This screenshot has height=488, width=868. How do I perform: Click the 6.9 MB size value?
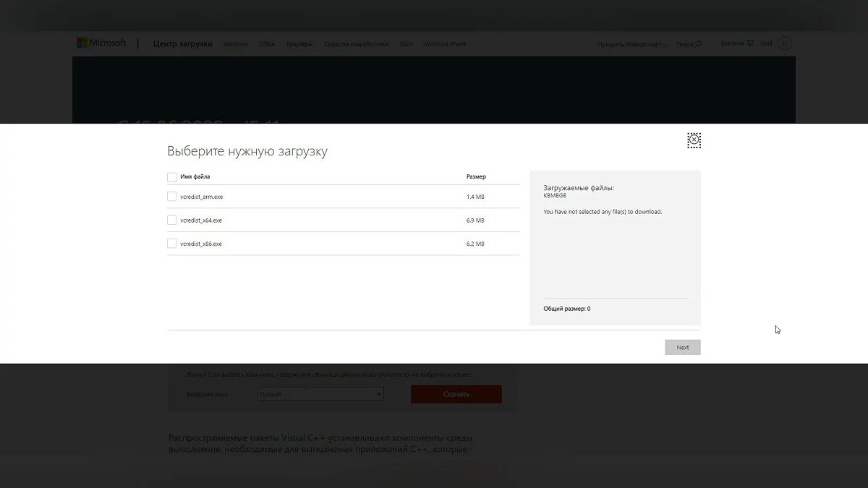point(475,221)
